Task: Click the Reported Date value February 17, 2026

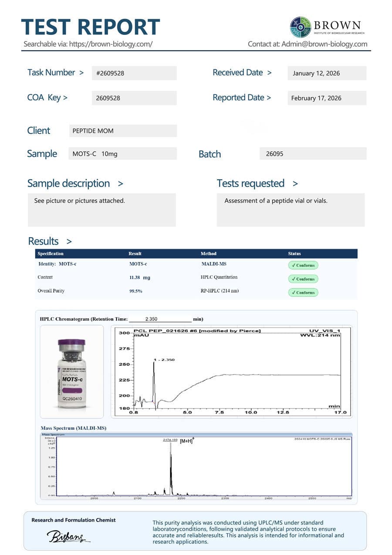Action: click(327, 98)
